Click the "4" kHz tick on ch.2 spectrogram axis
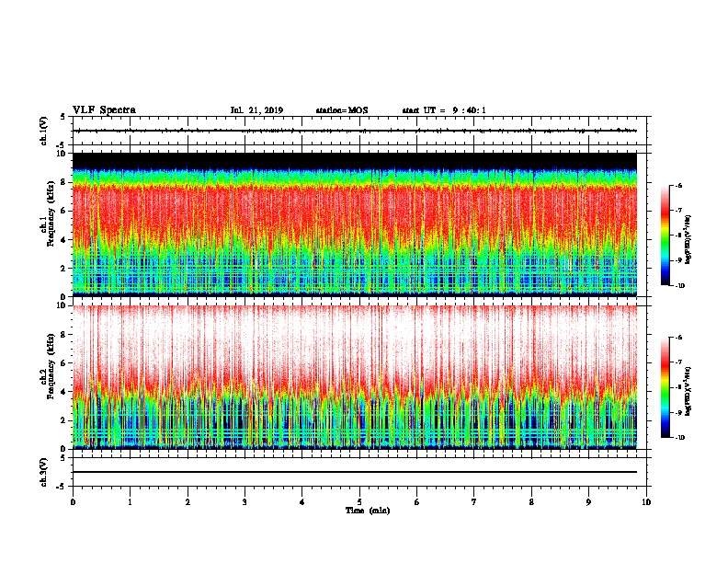Viewport: 728px width, 563px height. [63, 392]
